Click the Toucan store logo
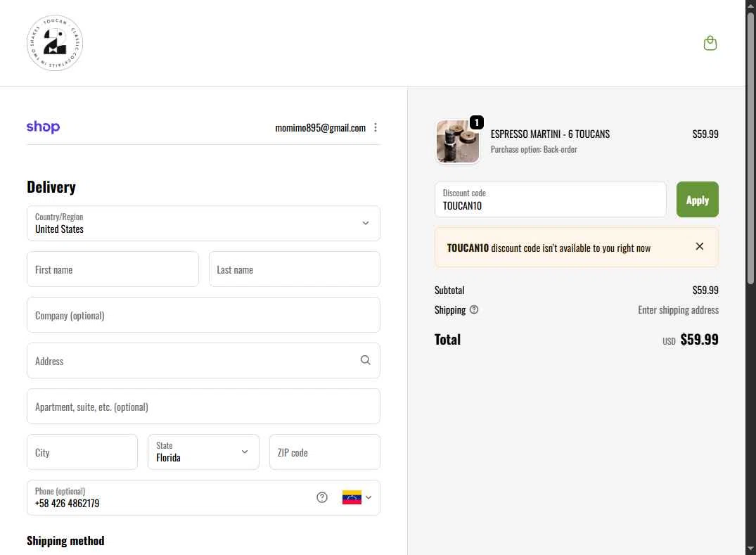Viewport: 756px width, 555px height. 55,44
